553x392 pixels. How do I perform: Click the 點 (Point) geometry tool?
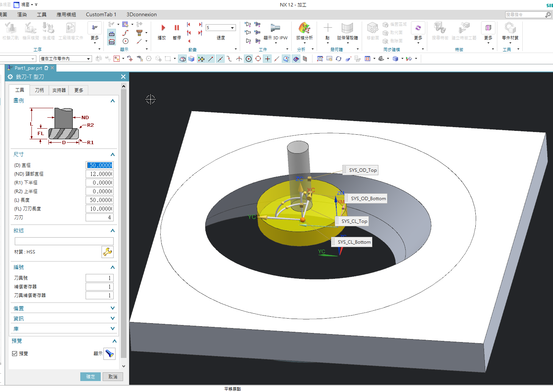(328, 31)
